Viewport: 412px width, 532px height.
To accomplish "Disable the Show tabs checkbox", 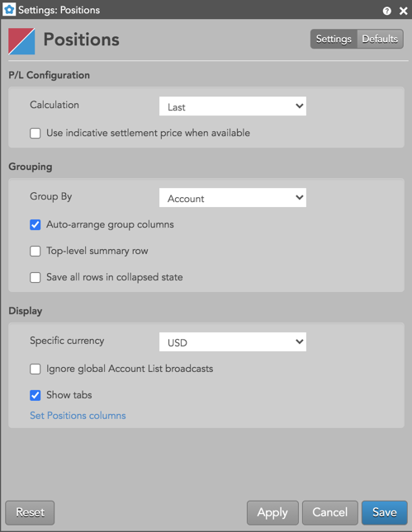I will tap(36, 395).
